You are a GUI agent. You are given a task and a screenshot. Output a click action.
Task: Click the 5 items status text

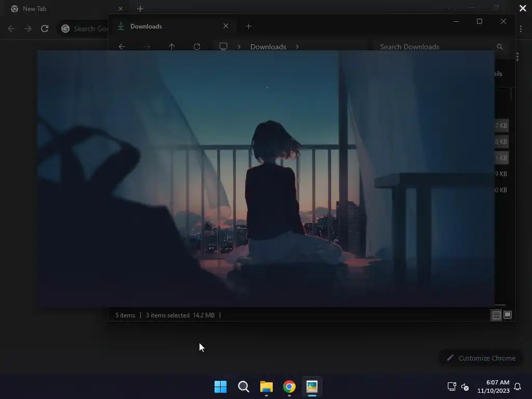[x=125, y=315]
